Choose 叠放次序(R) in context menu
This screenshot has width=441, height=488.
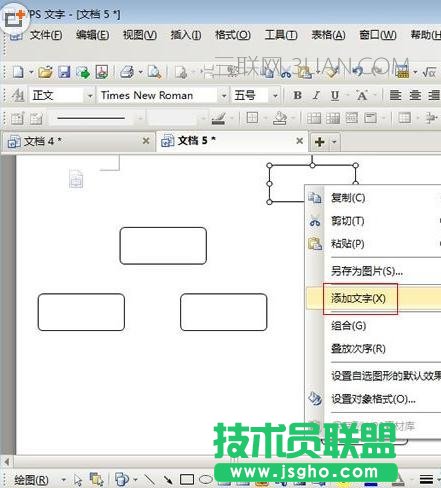[x=373, y=349]
